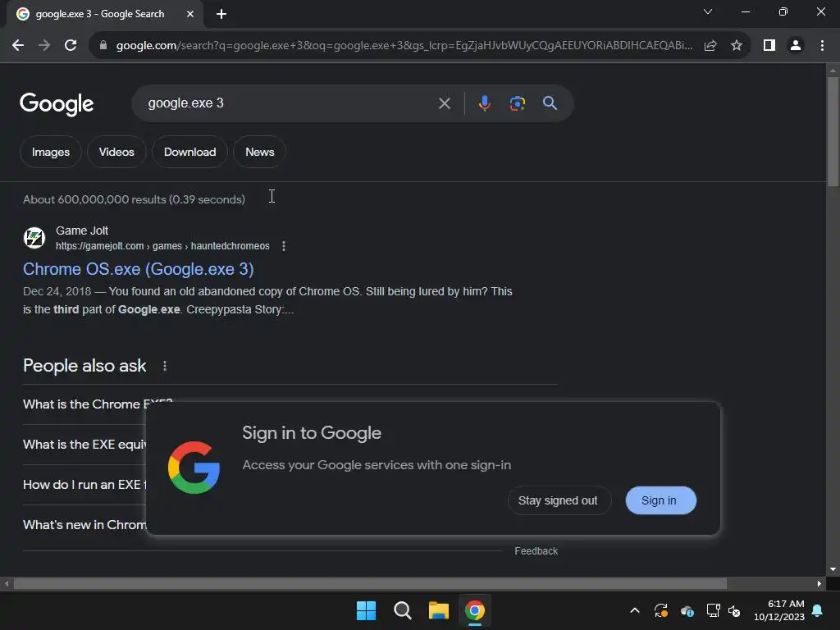
Task: Click the Chrome taskbar icon
Action: coord(475,610)
